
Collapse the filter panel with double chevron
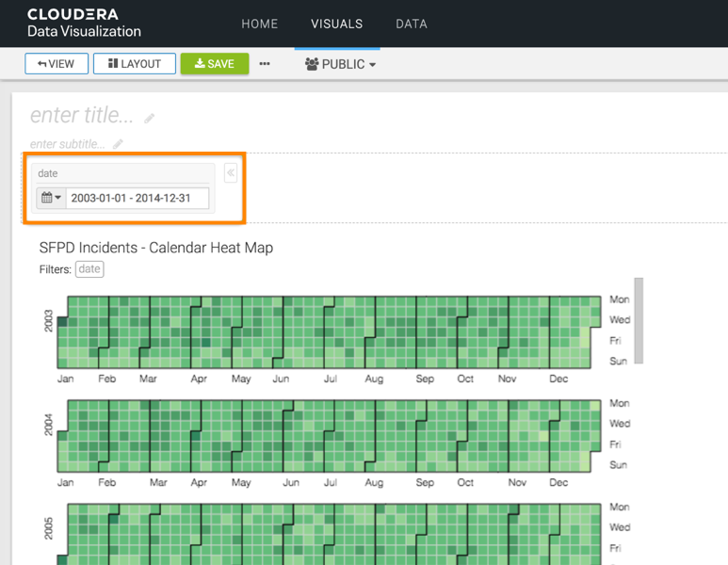tap(231, 173)
